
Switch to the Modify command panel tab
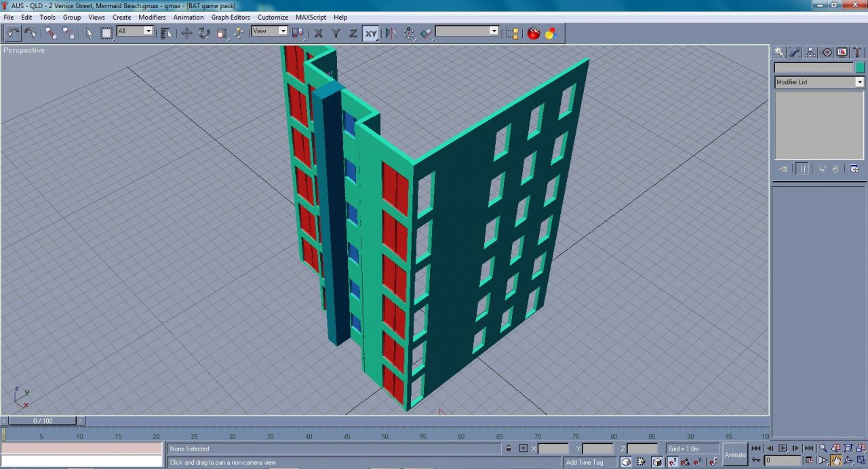pos(795,52)
